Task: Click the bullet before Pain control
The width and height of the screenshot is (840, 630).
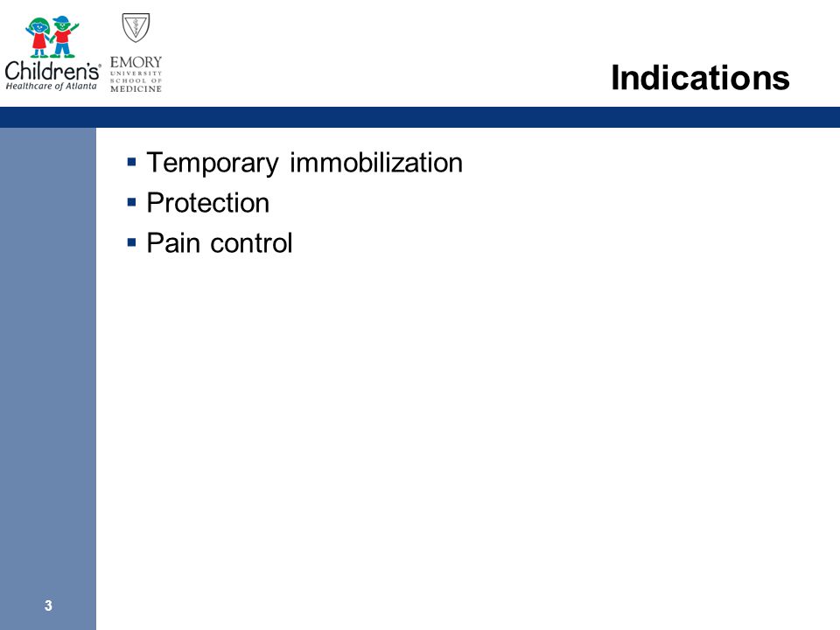Action: (x=132, y=242)
